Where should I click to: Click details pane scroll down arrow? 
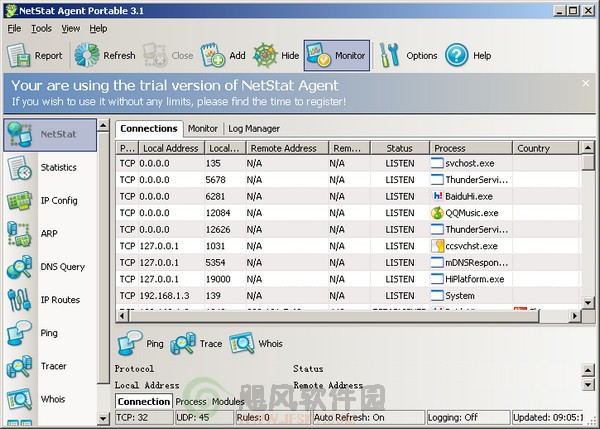coord(588,384)
